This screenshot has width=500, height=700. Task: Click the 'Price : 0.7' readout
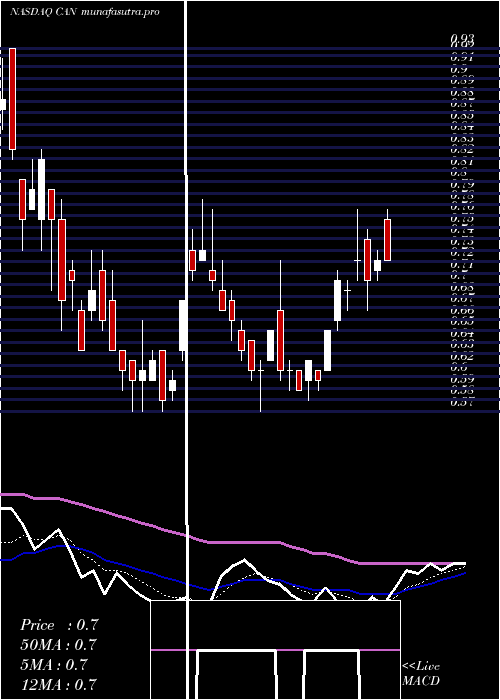pos(59,625)
